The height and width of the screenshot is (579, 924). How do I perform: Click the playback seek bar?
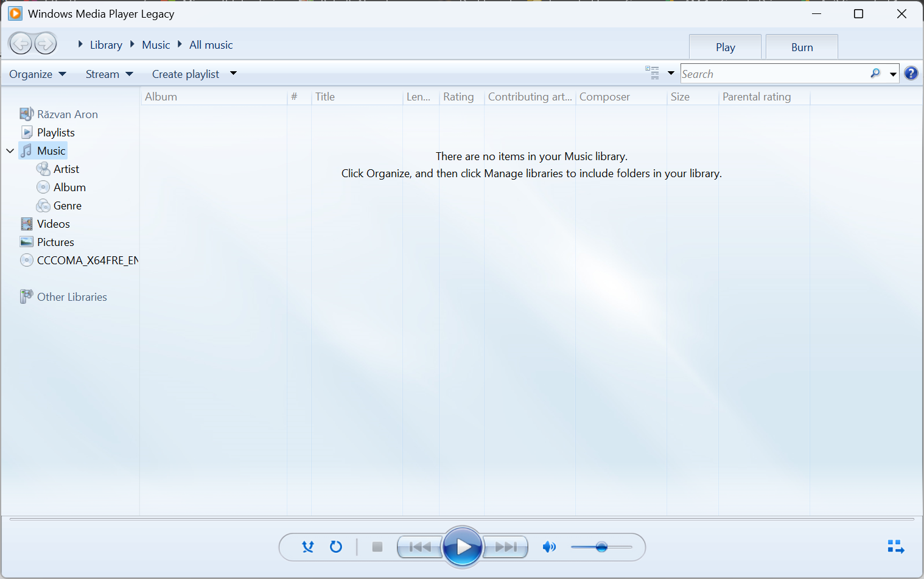pyautogui.click(x=462, y=519)
